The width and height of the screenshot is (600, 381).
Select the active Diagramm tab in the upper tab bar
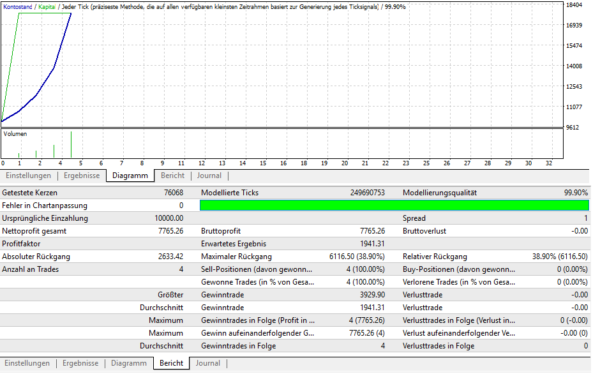click(130, 176)
